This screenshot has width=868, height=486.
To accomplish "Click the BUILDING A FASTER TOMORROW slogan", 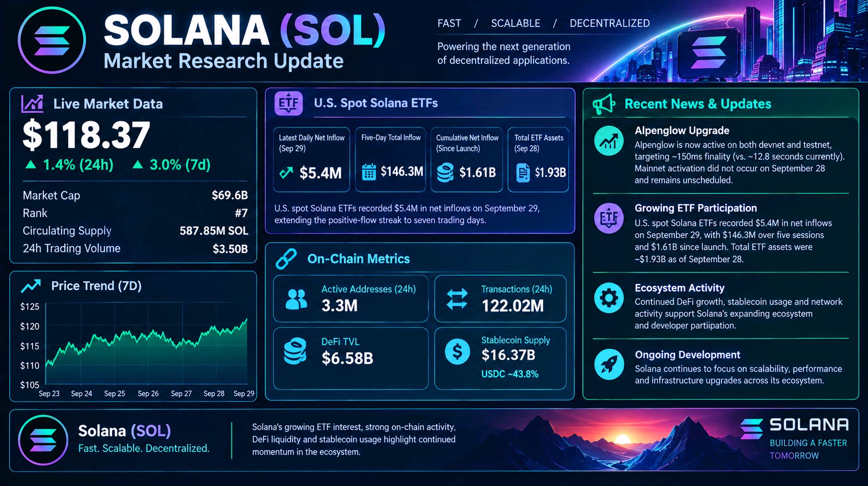I will coord(808,449).
